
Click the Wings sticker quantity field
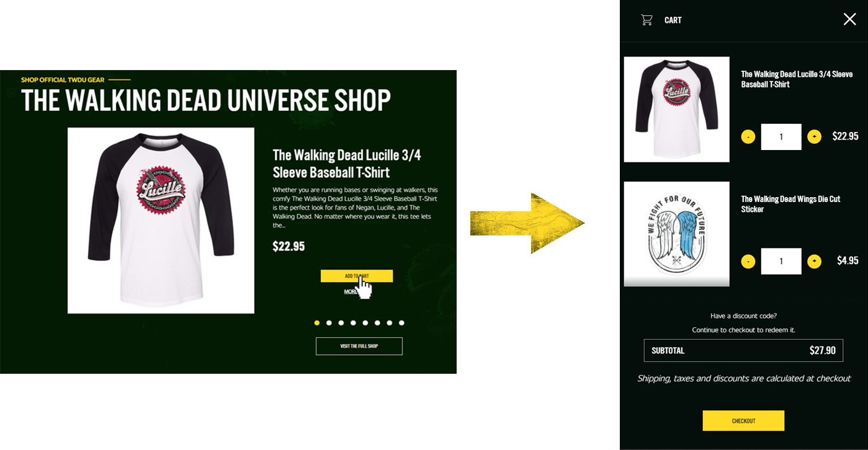tap(781, 262)
